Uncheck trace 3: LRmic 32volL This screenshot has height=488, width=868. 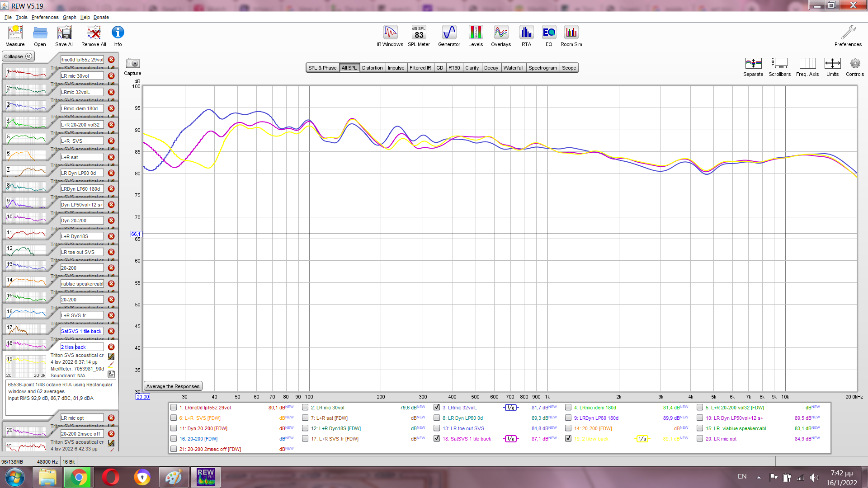pos(437,408)
